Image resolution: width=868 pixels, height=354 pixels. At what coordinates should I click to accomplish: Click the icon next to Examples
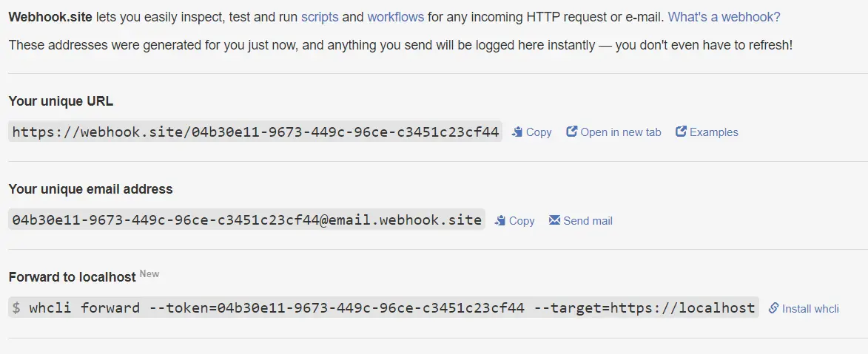pyautogui.click(x=681, y=132)
